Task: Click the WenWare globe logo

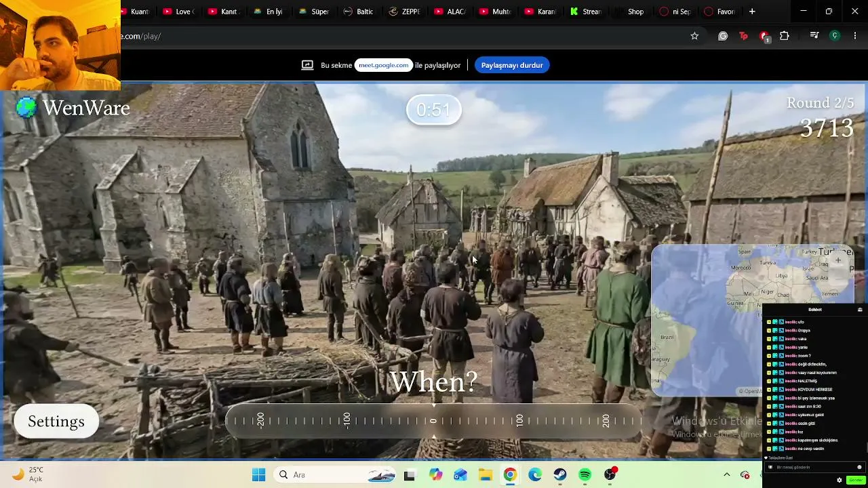Action: [26, 108]
